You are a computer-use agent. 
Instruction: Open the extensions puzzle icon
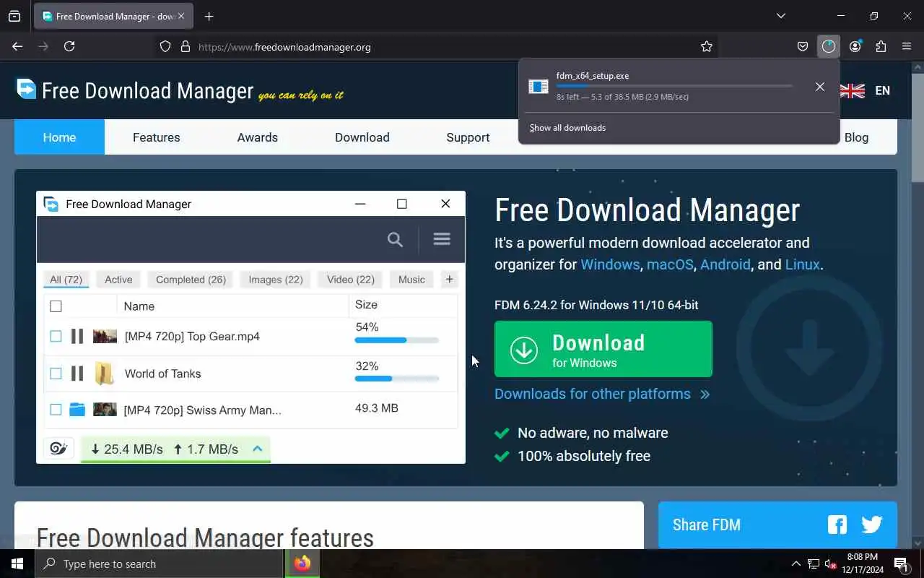[881, 46]
